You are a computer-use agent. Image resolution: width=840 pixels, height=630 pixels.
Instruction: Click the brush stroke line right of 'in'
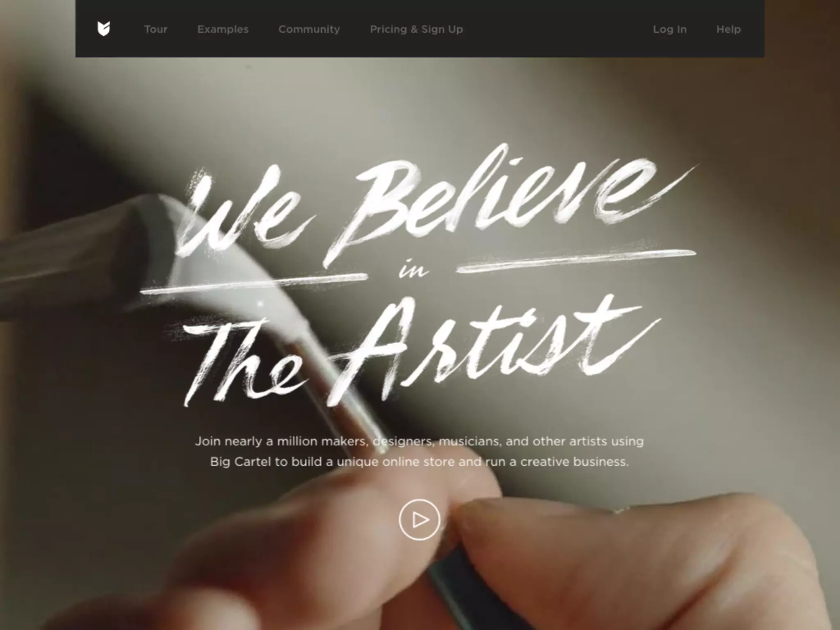pyautogui.click(x=576, y=260)
